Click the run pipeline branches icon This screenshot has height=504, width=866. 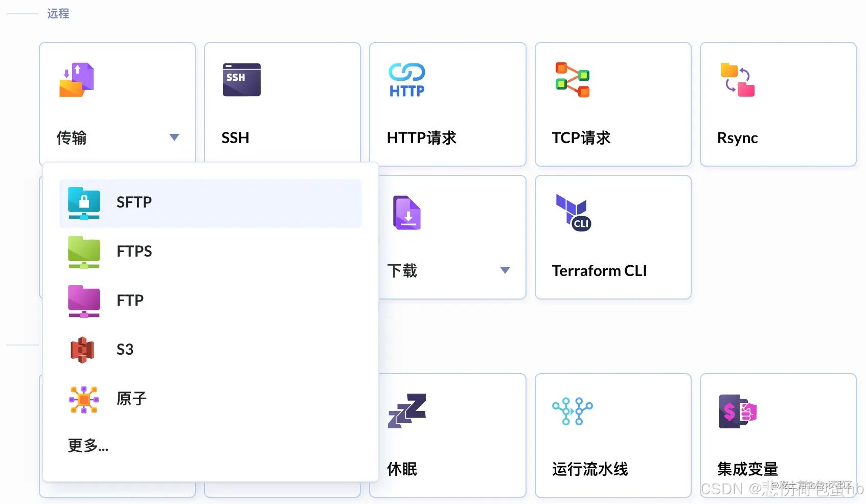click(573, 410)
